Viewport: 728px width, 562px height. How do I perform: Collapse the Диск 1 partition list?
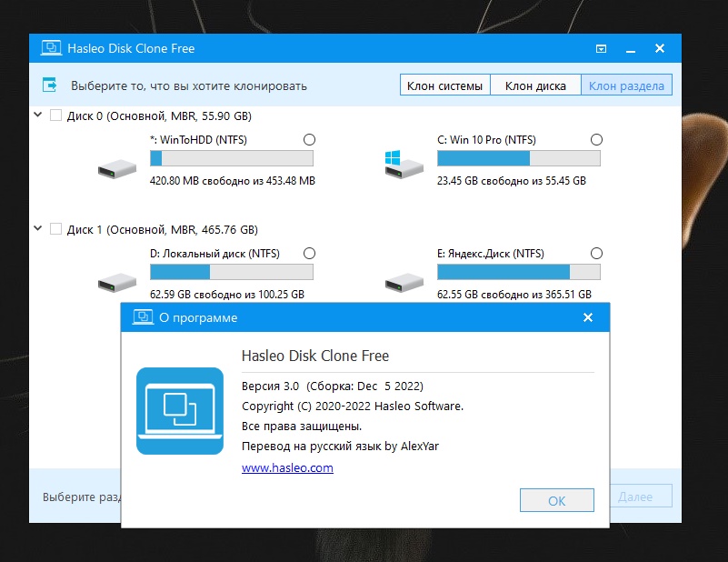[x=38, y=228]
